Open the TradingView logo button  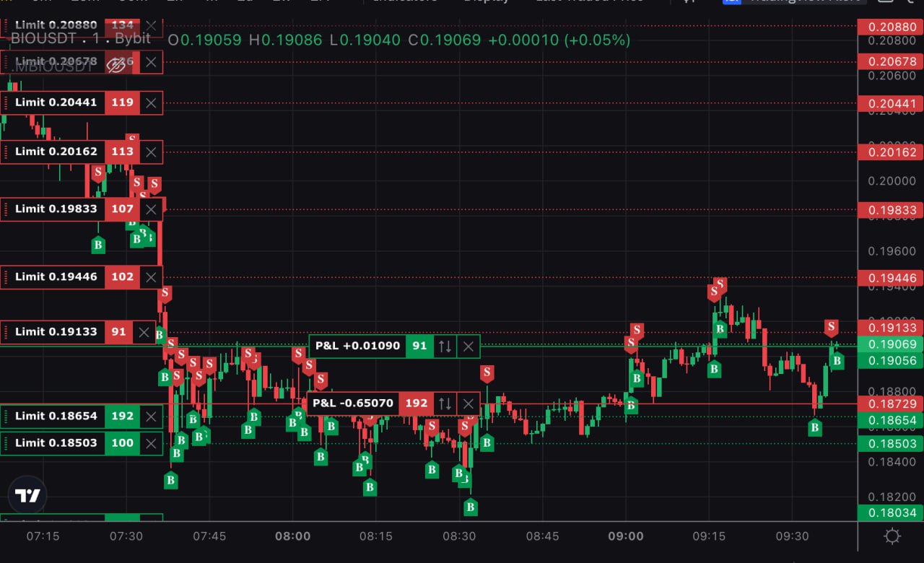[27, 496]
